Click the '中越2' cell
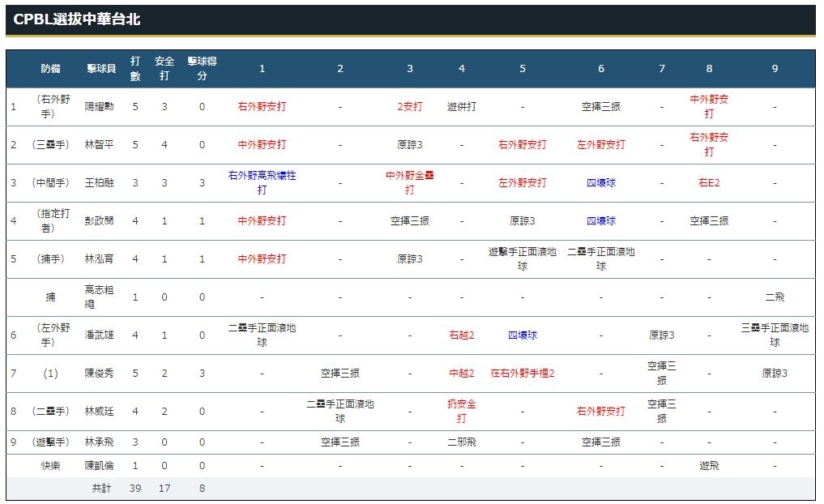824x504 pixels. 461,374
